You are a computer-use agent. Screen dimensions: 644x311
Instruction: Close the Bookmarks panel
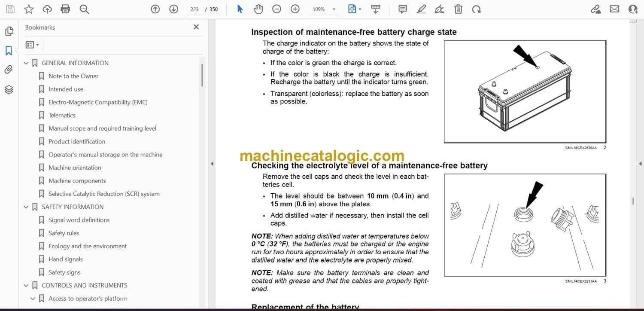196,27
